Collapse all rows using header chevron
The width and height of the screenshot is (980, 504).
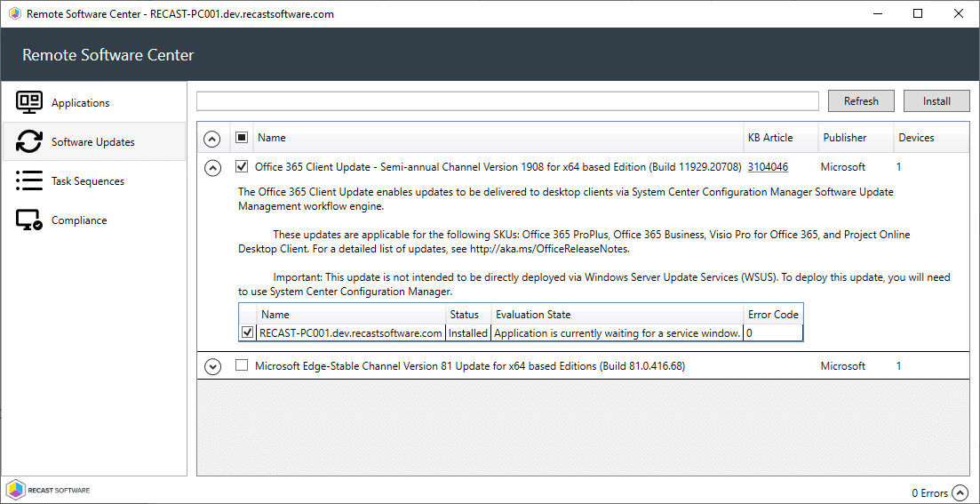click(x=212, y=139)
